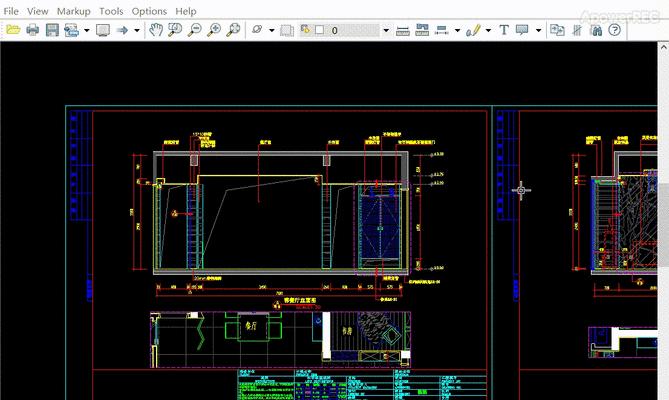Click the Zoom In magnifier icon
Screen dimensions: 669x400
click(x=214, y=30)
